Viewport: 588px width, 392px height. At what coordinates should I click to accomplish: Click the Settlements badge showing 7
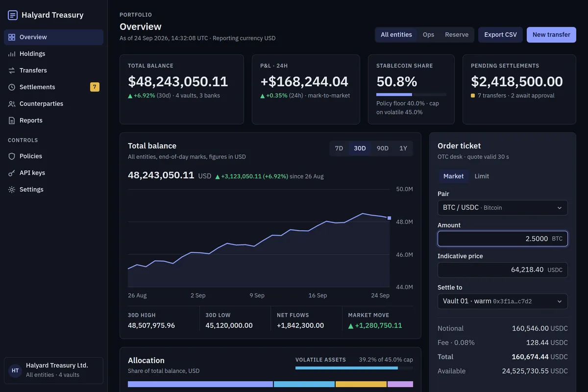tap(95, 87)
